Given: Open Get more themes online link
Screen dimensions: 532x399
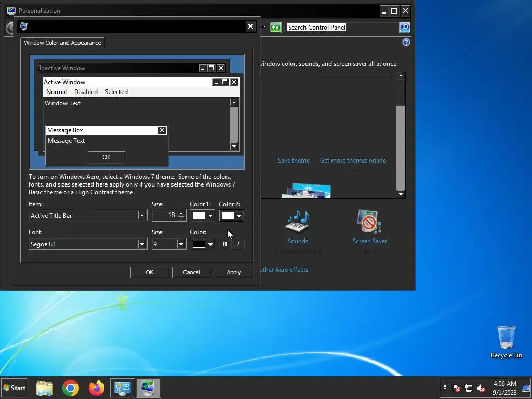Looking at the screenshot, I should (x=353, y=161).
